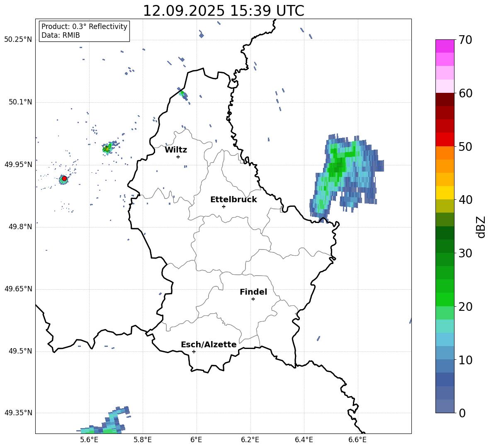Image resolution: width=491 pixels, height=448 pixels.
Task: Click the 49.65°N latitude label
Action: click(x=18, y=289)
